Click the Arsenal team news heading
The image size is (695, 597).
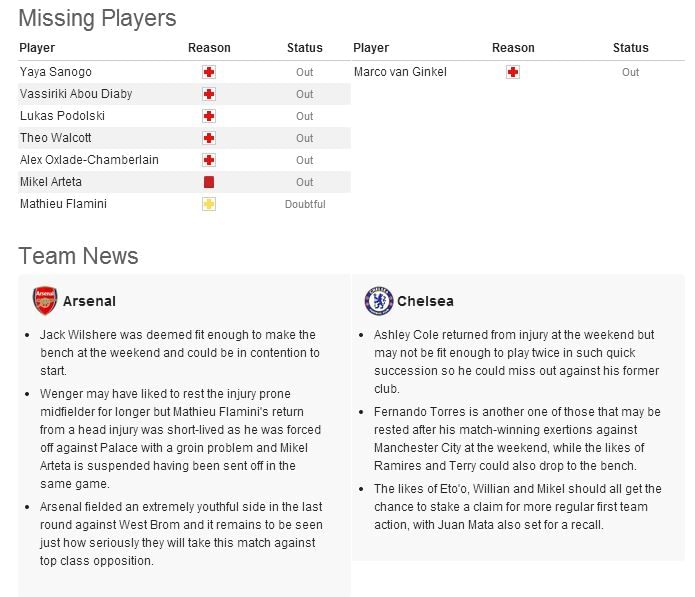click(89, 301)
